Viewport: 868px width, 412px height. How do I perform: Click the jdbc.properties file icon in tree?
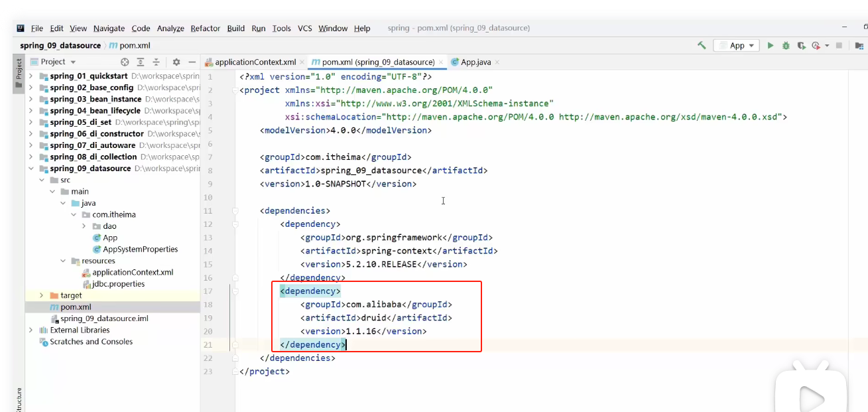(86, 284)
